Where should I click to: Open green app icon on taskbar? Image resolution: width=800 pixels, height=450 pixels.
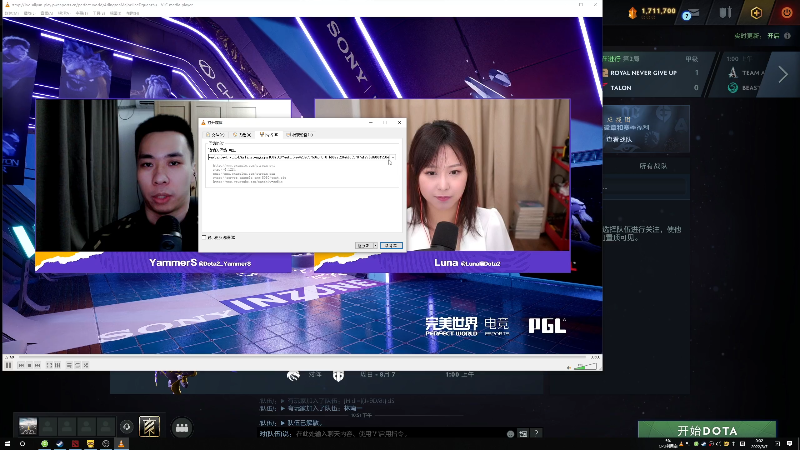[44, 444]
